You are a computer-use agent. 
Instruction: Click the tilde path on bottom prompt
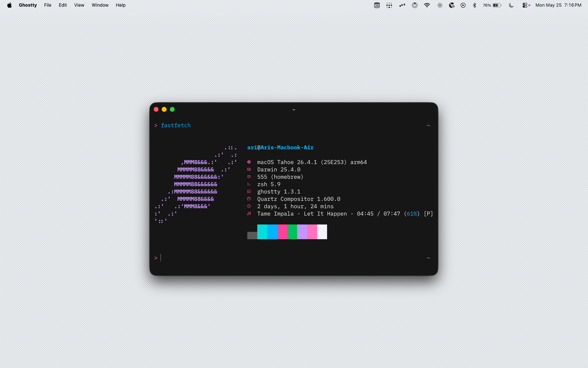tap(428, 258)
